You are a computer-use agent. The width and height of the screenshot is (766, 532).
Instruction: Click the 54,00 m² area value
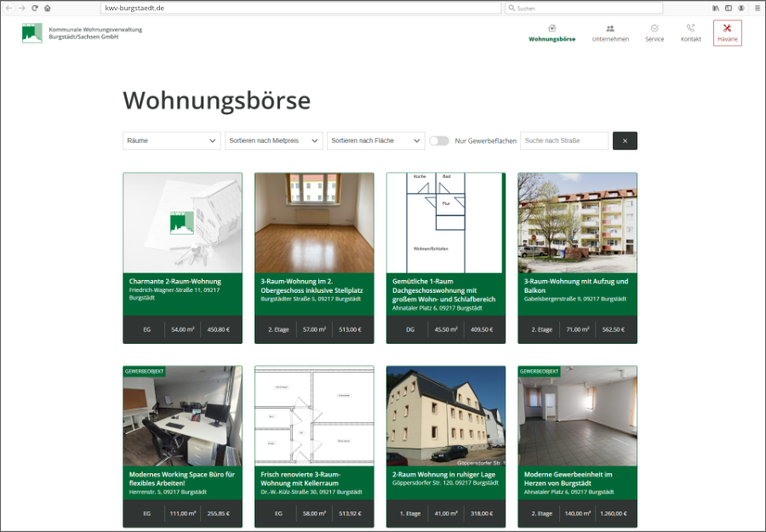[x=183, y=329]
